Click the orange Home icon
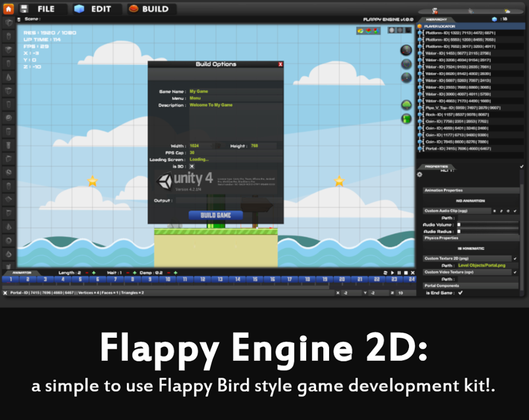 click(x=8, y=9)
